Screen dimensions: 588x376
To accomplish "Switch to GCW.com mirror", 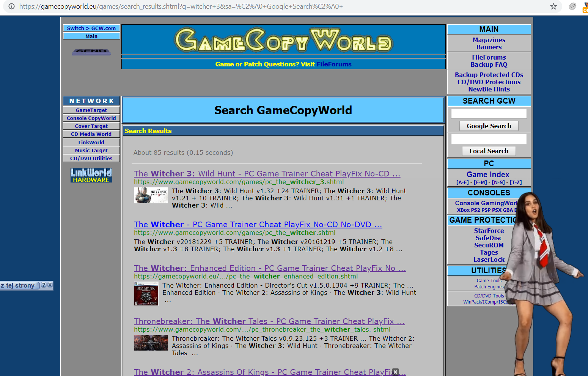I will [x=91, y=28].
